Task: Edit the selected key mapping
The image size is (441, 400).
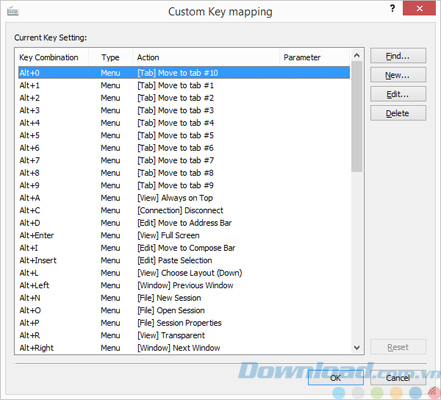Action: tap(398, 94)
